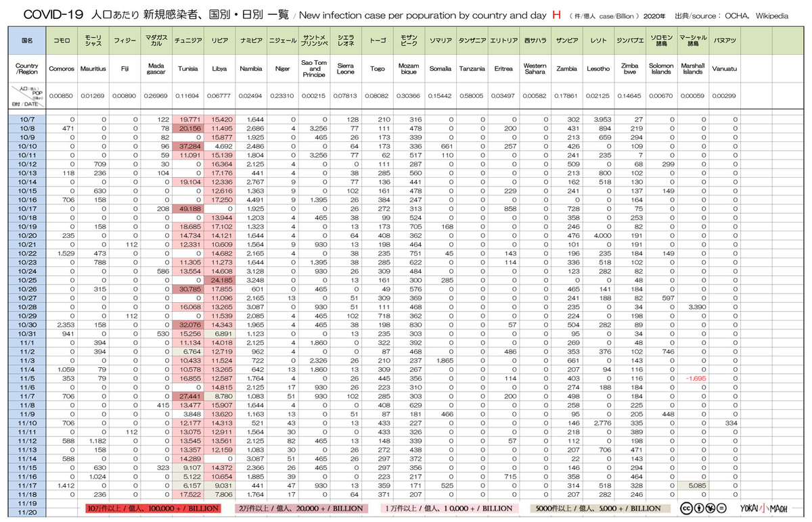Click the Country/Region header cell
This screenshot has height=522, width=812.
(27, 69)
